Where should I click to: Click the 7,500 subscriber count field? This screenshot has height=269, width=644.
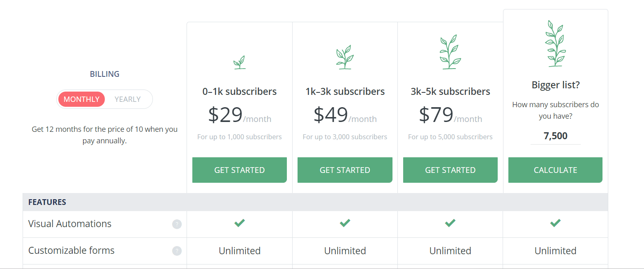555,136
